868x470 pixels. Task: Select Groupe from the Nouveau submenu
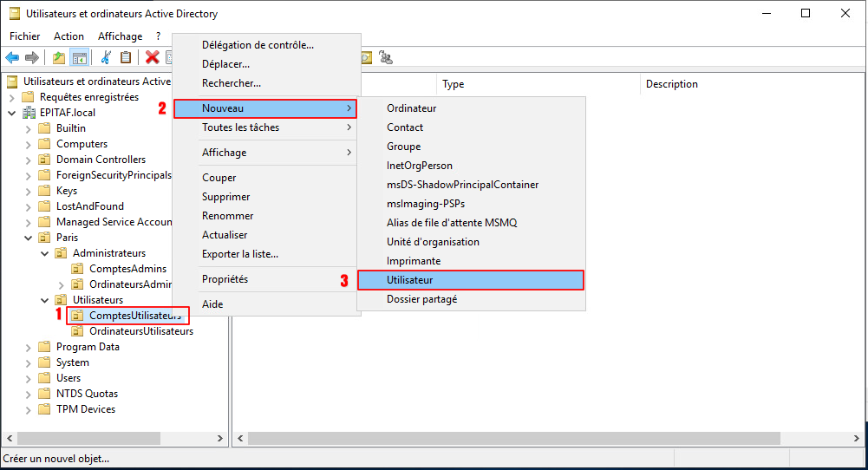(403, 147)
